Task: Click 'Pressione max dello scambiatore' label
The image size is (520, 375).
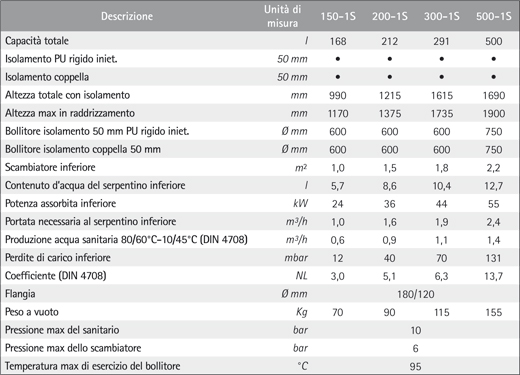Action: [x=73, y=348]
